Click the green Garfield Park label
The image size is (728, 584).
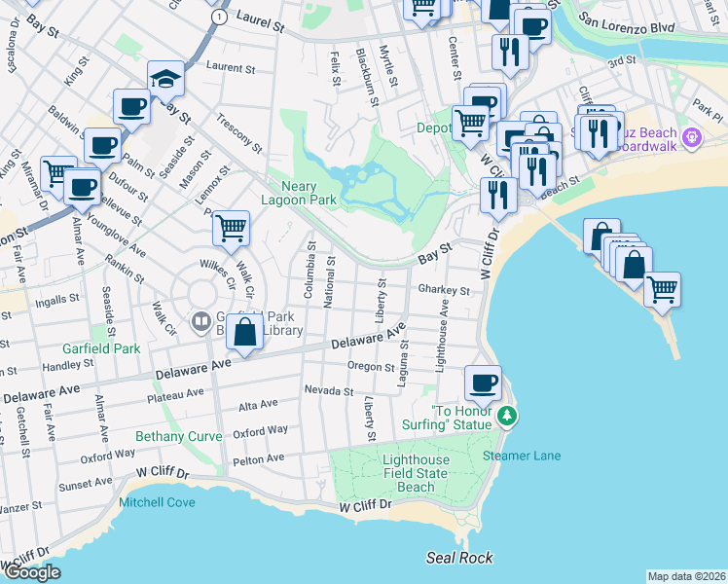point(101,348)
